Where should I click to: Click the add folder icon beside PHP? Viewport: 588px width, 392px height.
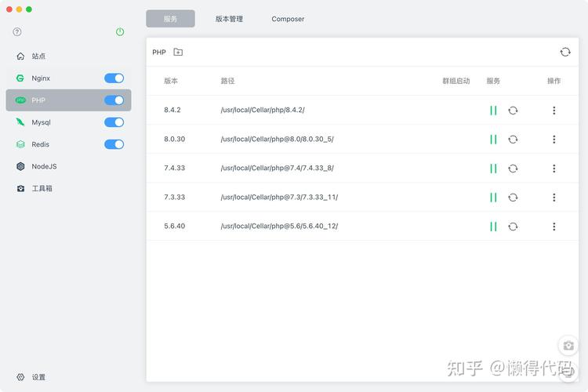click(x=178, y=53)
